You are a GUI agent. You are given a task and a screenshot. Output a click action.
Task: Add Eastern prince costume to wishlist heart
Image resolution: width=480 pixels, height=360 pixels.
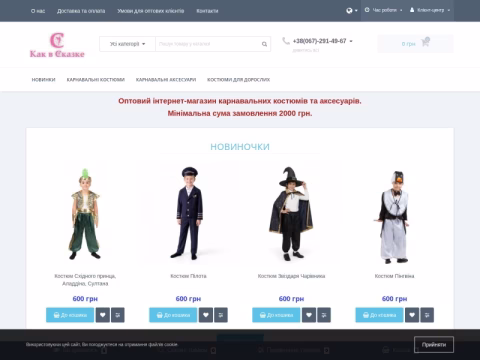103,315
